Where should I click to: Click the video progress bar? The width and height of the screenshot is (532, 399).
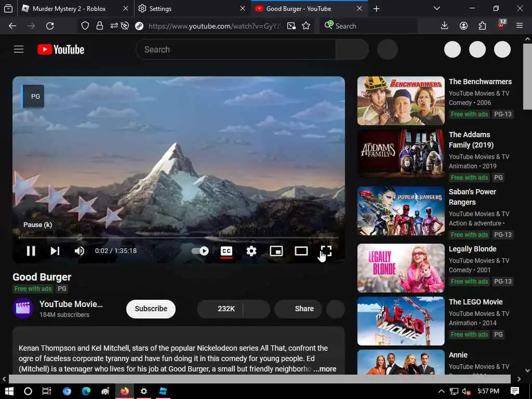pyautogui.click(x=179, y=238)
